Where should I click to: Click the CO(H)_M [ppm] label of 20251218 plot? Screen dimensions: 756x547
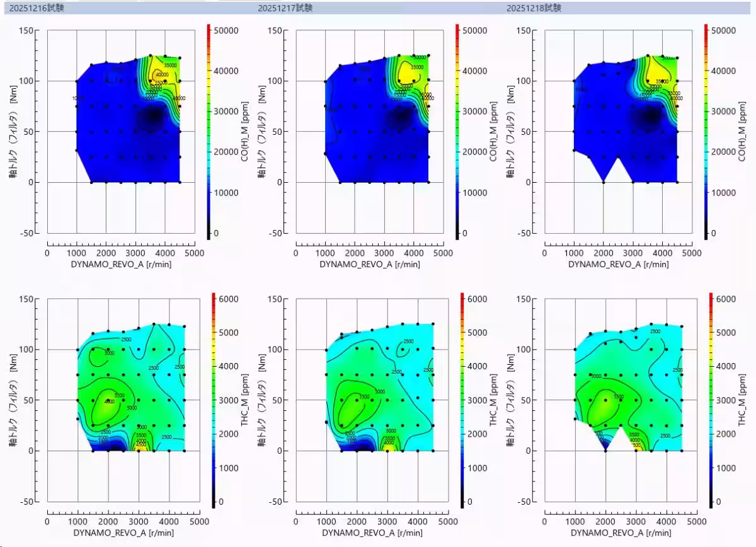pyautogui.click(x=742, y=132)
